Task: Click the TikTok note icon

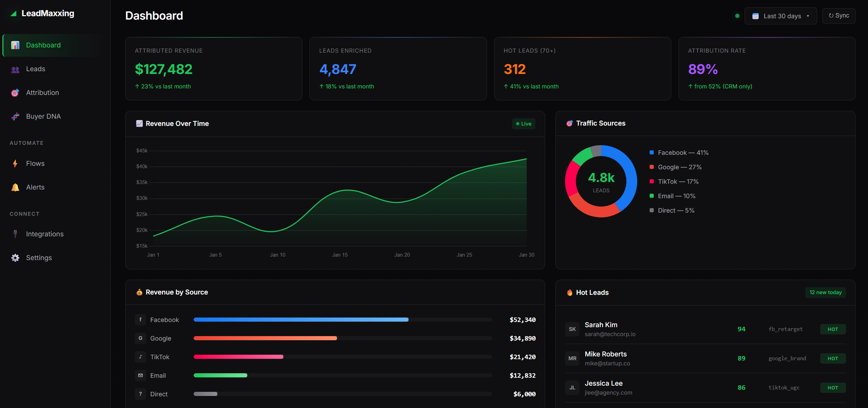Action: (x=140, y=357)
